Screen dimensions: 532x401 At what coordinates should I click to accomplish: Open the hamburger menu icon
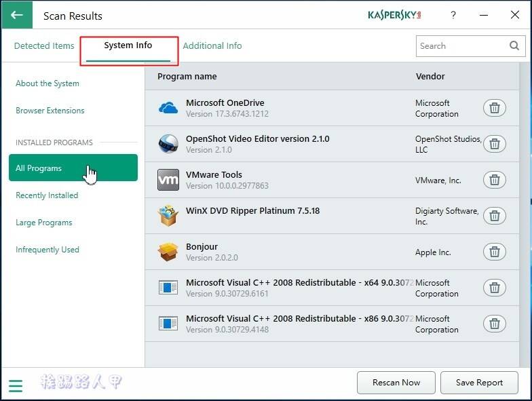click(16, 385)
